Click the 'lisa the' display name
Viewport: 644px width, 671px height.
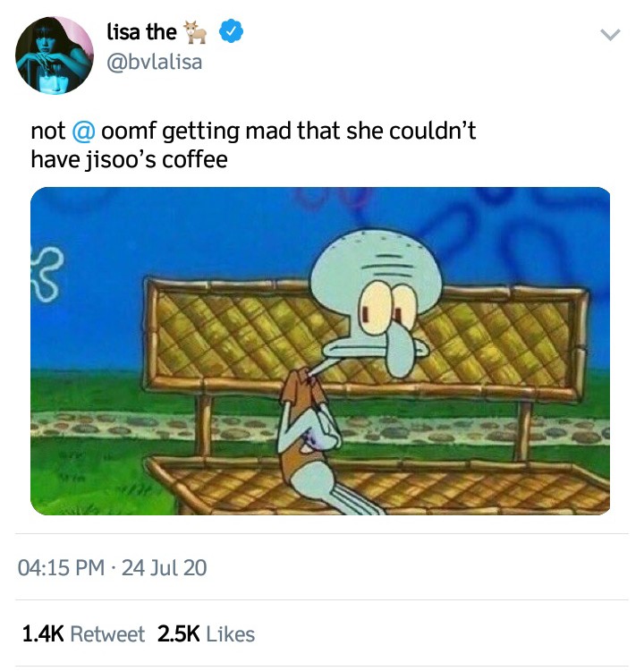click(x=141, y=32)
